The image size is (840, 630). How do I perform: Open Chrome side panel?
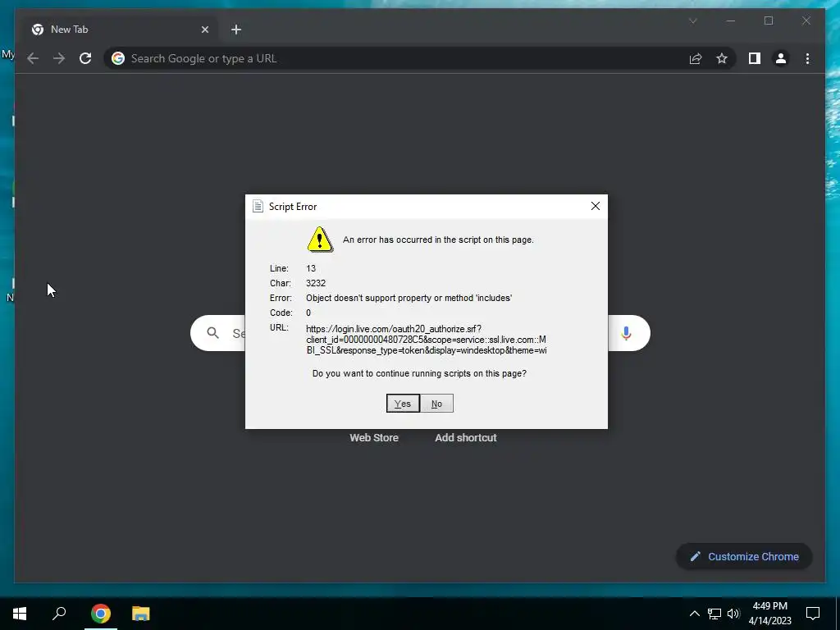[x=755, y=58]
